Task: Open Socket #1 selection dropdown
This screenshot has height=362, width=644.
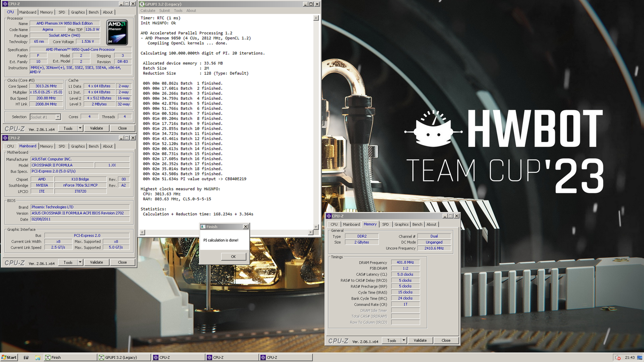Action: (58, 117)
